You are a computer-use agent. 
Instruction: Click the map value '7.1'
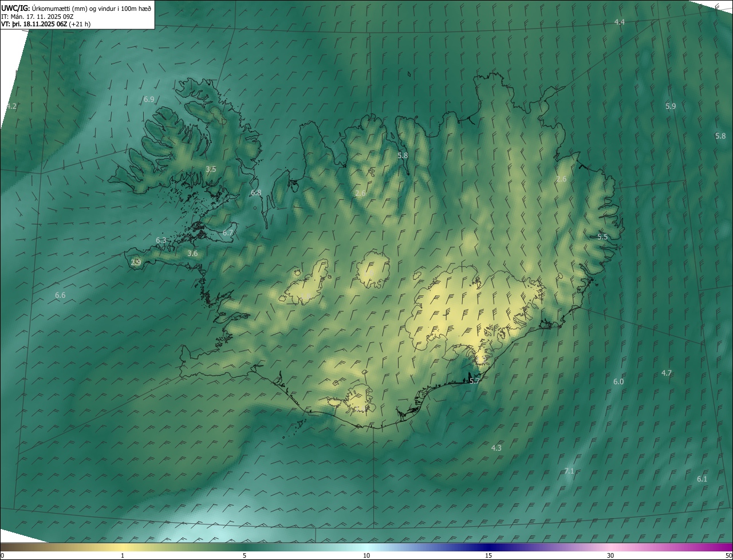point(569,471)
